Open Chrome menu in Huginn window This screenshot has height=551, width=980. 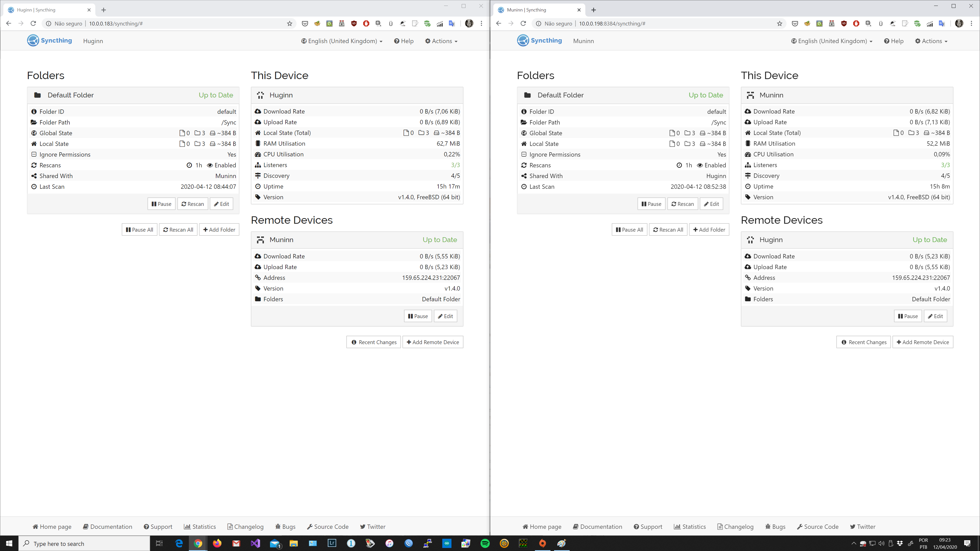[x=482, y=23]
